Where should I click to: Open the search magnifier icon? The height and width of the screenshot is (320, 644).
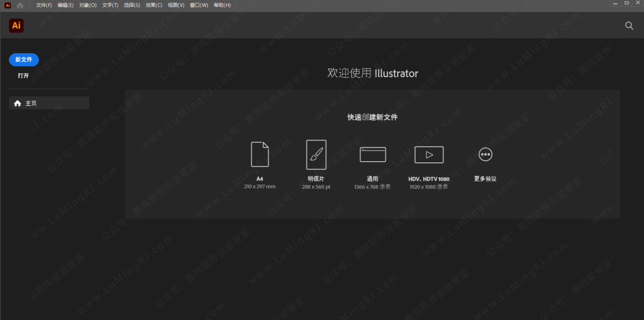(x=629, y=26)
